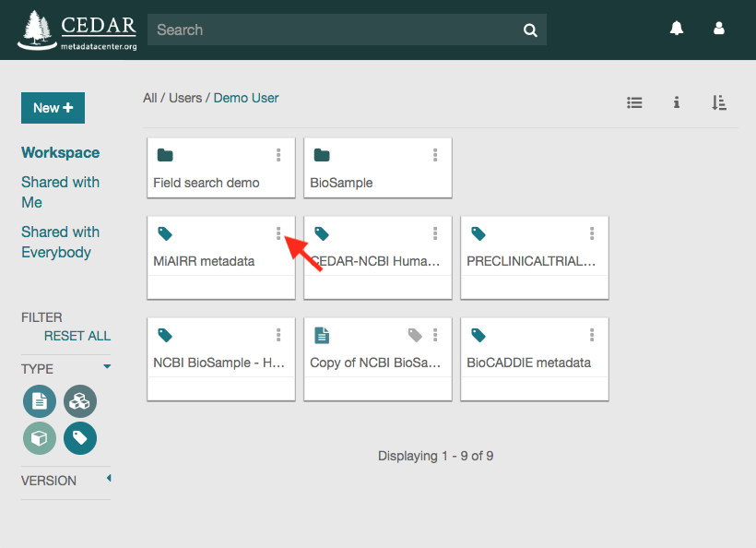Image resolution: width=756 pixels, height=548 pixels.
Task: Toggle the metadata instance tag filter
Action: (x=80, y=438)
